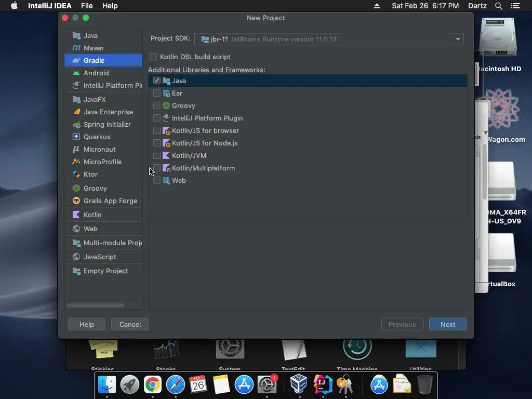Open IntelliJ IDEA from the Dock
532x399 pixels.
point(322,384)
